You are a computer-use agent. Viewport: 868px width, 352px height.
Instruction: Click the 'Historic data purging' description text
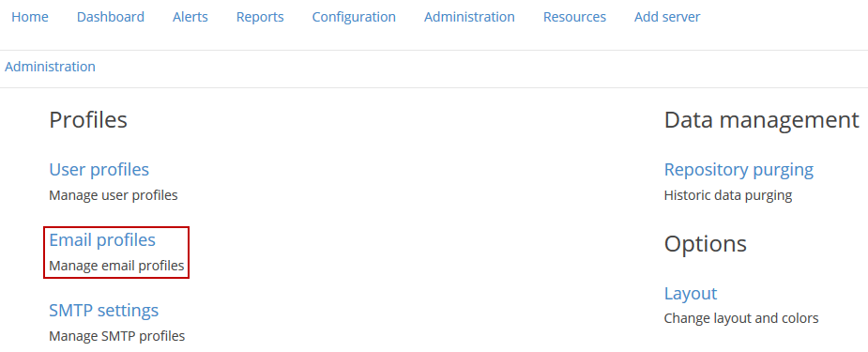pyautogui.click(x=728, y=195)
